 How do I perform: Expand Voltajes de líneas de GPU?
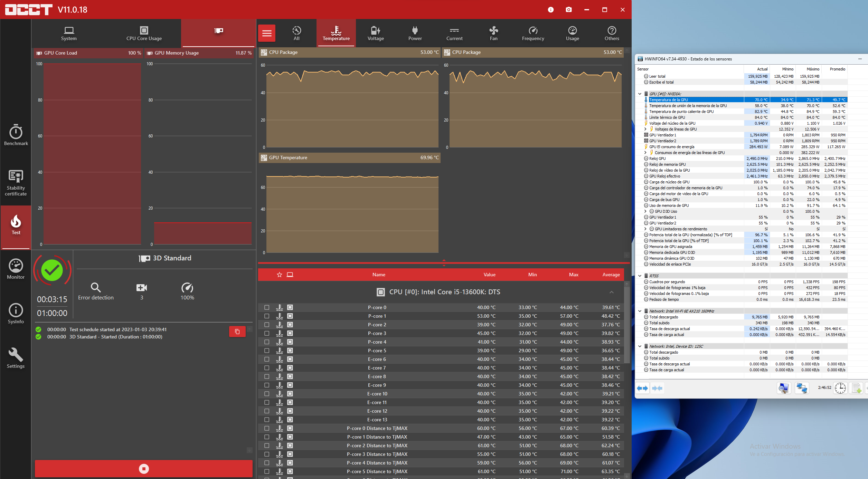(645, 129)
